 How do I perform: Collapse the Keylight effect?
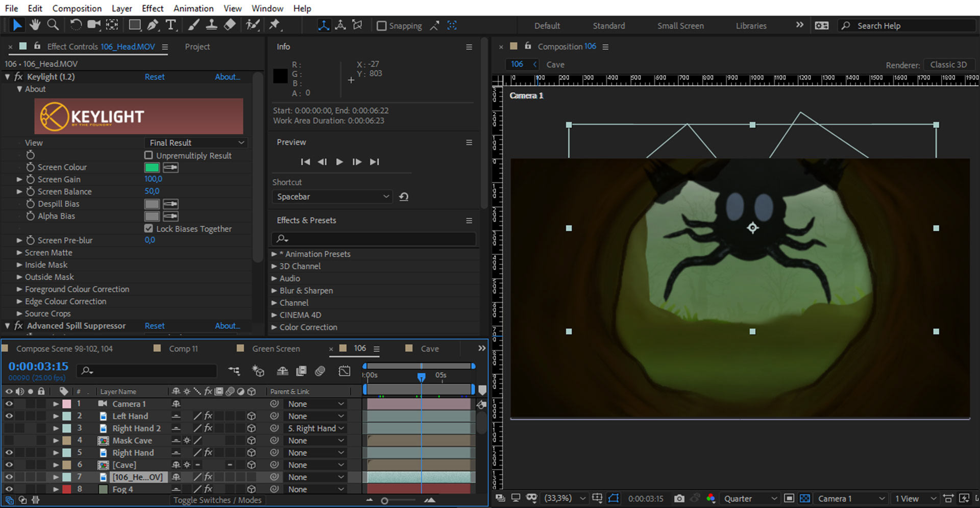(x=7, y=77)
